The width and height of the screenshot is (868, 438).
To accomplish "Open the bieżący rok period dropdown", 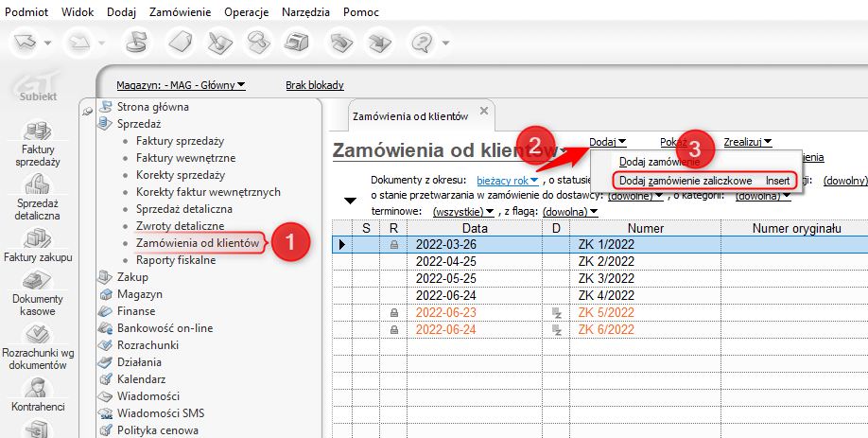I will coord(509,180).
